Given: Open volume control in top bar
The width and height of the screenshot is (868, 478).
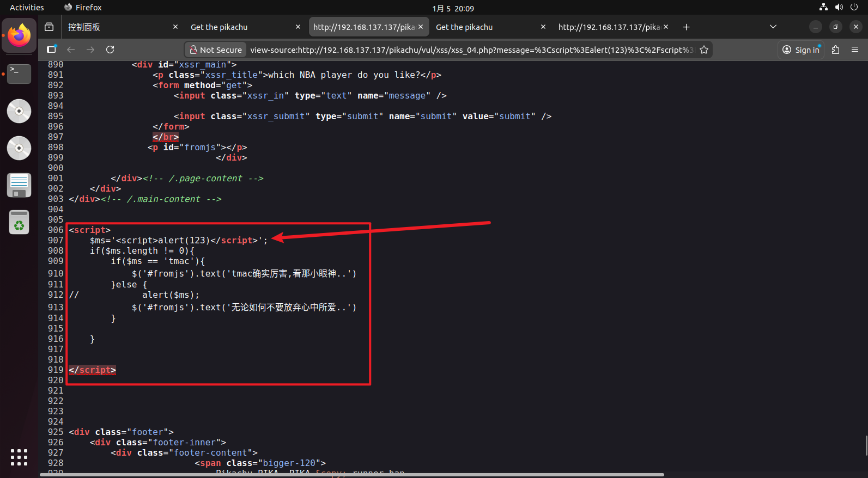Looking at the screenshot, I should pyautogui.click(x=839, y=7).
